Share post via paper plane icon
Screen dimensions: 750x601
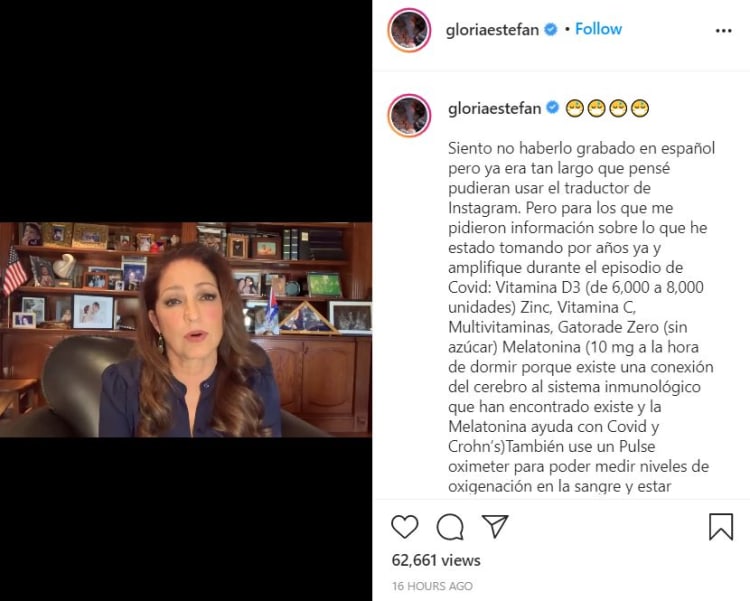click(495, 526)
